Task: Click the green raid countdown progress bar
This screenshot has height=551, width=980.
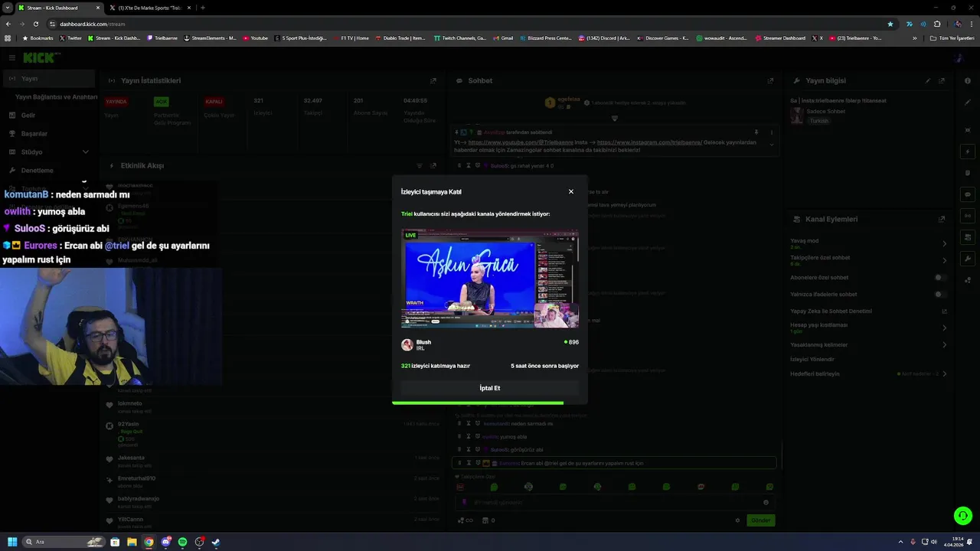Action: click(478, 403)
